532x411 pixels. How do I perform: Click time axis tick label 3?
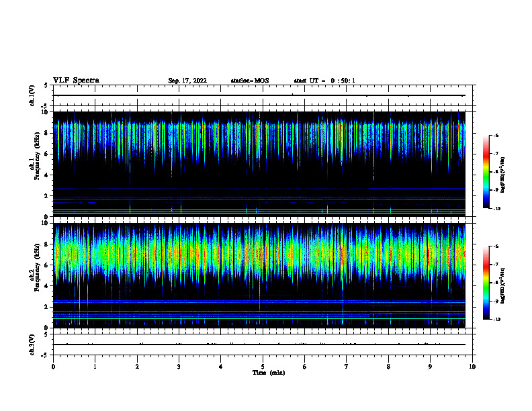179,367
